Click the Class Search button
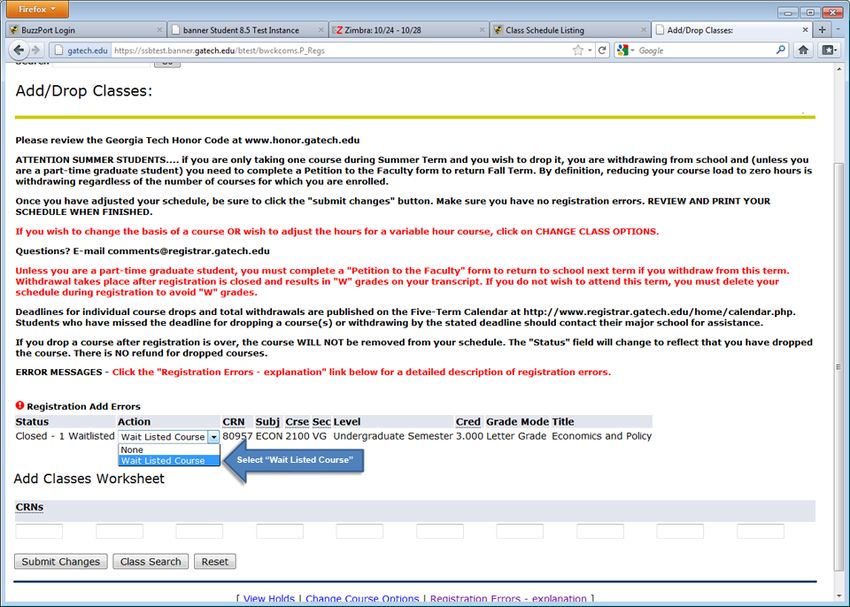The width and height of the screenshot is (850, 607). 151,561
